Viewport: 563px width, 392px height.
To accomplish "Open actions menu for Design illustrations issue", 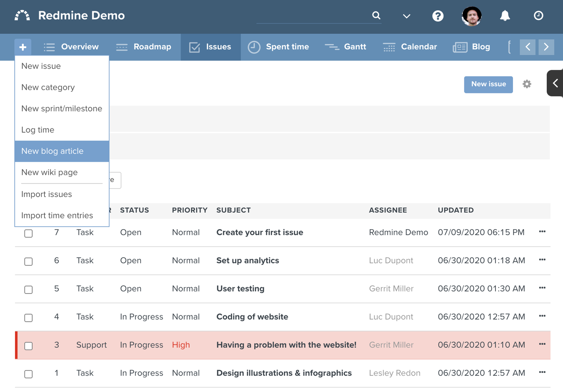I will click(x=542, y=373).
